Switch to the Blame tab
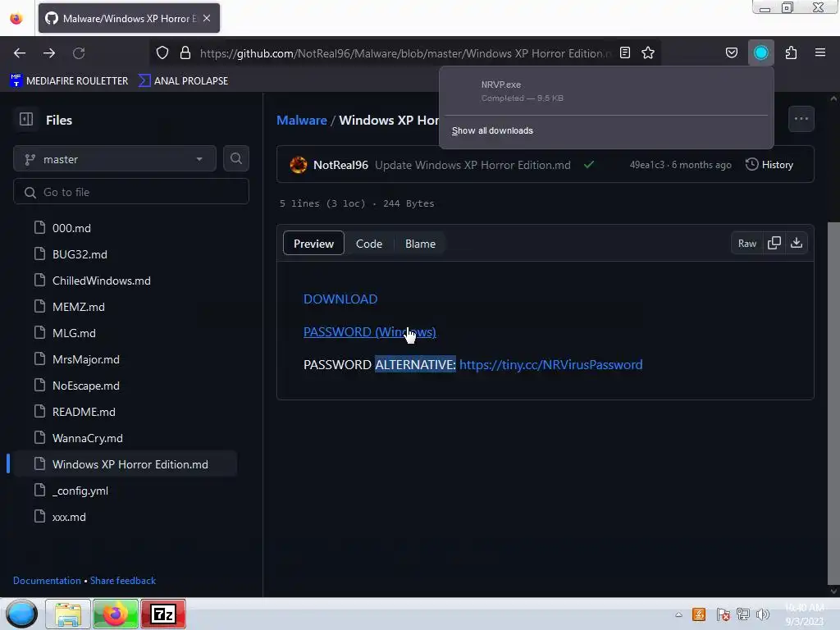The image size is (840, 630). tap(420, 243)
